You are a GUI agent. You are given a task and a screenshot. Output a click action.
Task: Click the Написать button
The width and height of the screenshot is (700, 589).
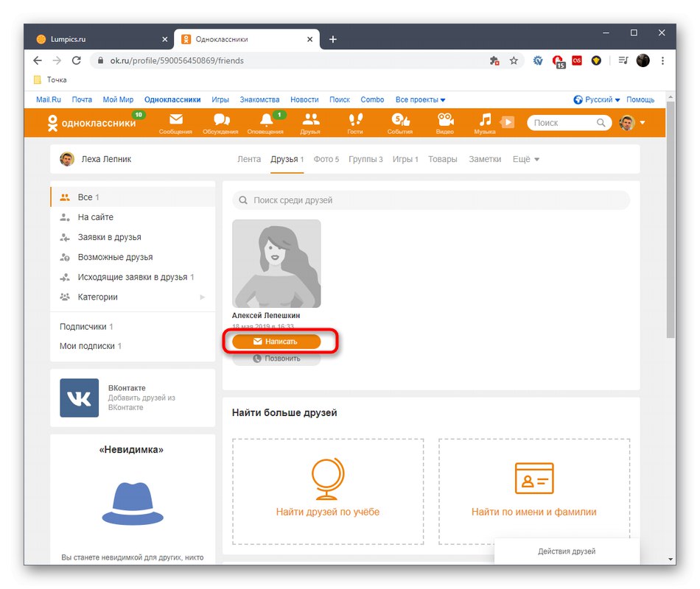point(276,341)
